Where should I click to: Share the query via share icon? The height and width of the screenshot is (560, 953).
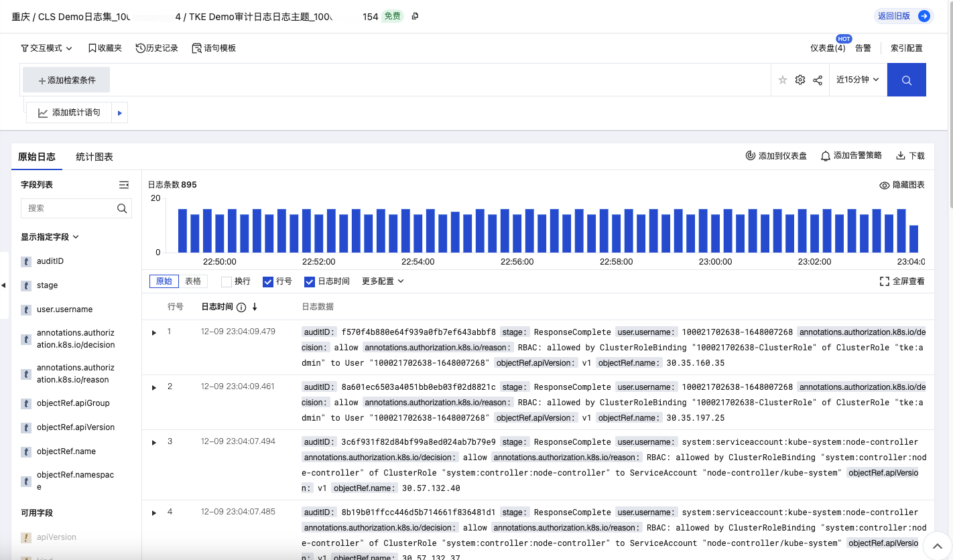[x=818, y=80]
